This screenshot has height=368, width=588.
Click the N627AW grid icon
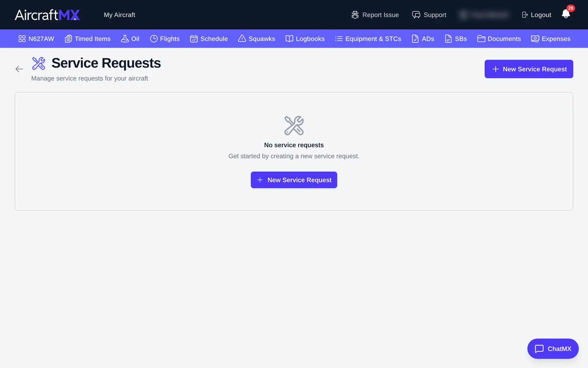pyautogui.click(x=22, y=39)
